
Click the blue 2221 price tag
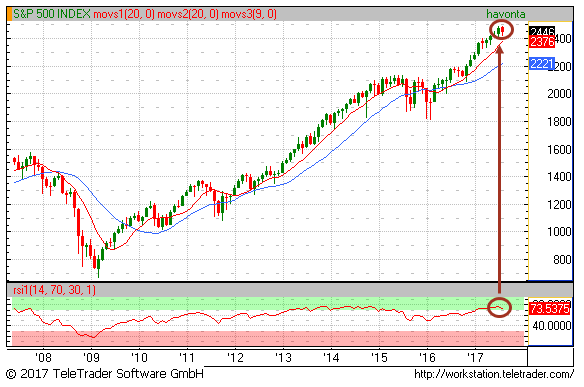(x=542, y=64)
